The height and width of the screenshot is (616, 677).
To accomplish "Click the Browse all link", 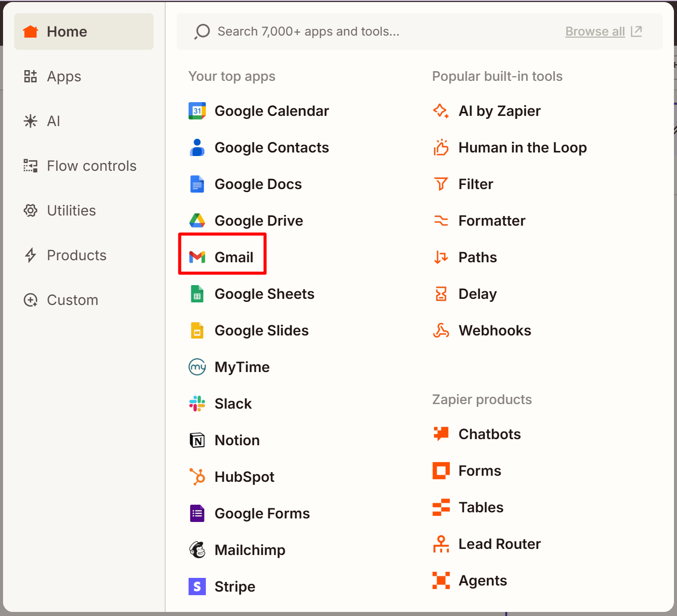I will 595,32.
